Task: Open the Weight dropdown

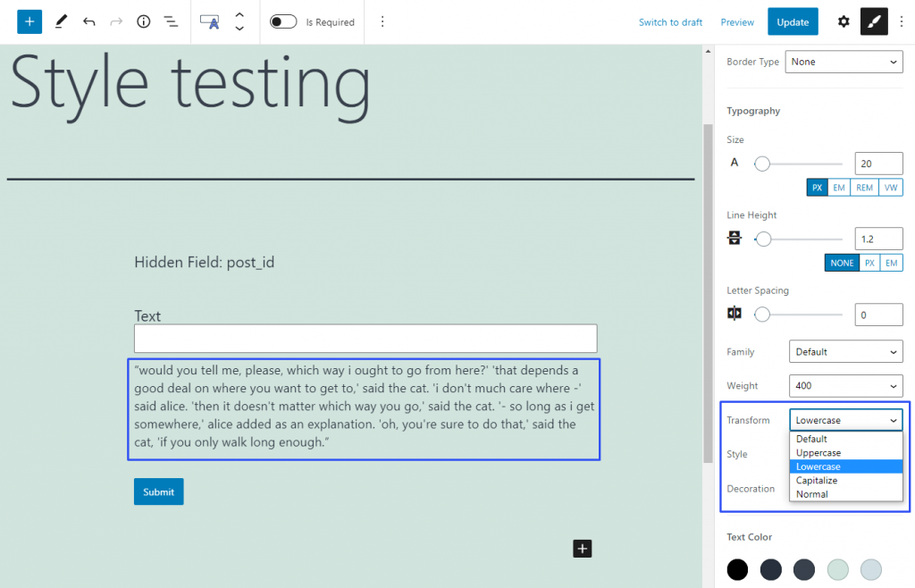Action: pos(845,385)
